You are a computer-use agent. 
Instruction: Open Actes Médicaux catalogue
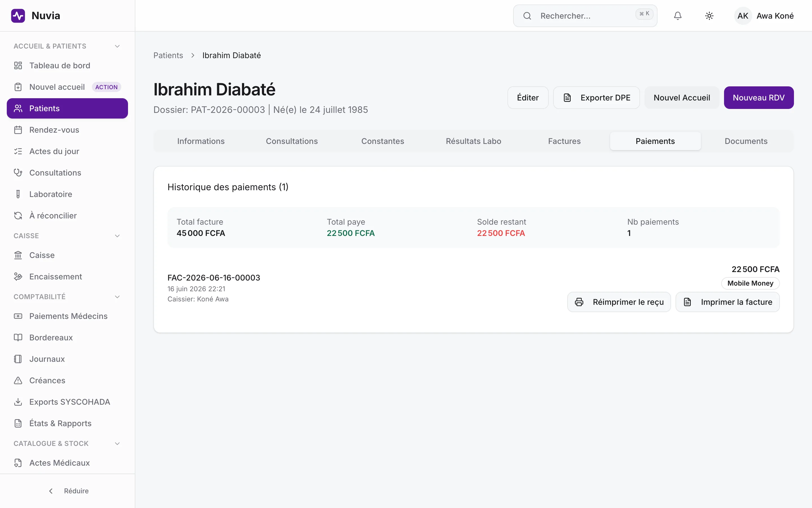click(67, 463)
